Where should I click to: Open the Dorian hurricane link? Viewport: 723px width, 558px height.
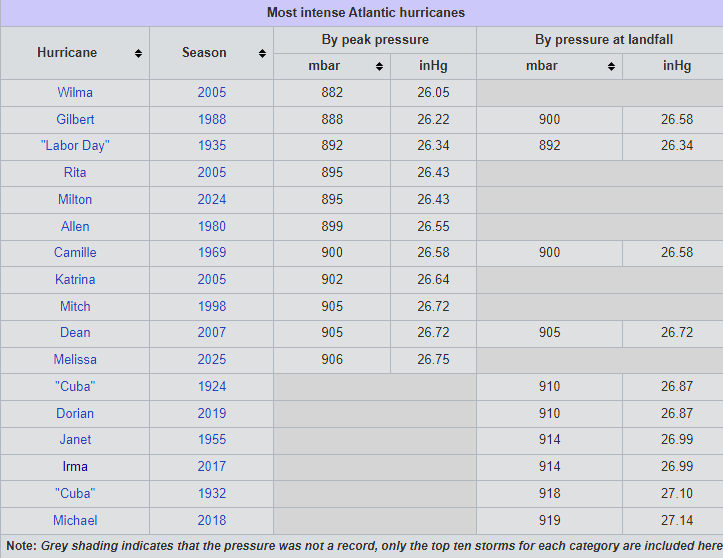[x=75, y=413]
